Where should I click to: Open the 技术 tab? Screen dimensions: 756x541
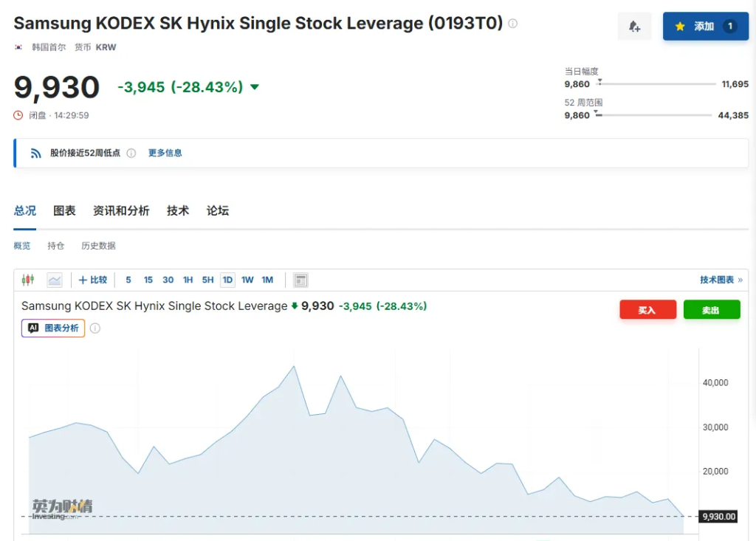click(178, 210)
